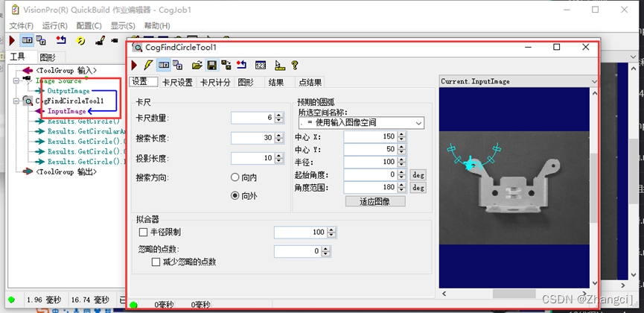Viewport: 644px width, 313px height.
Task: Decrease 搜索长度 with down arrow
Action: [x=279, y=141]
